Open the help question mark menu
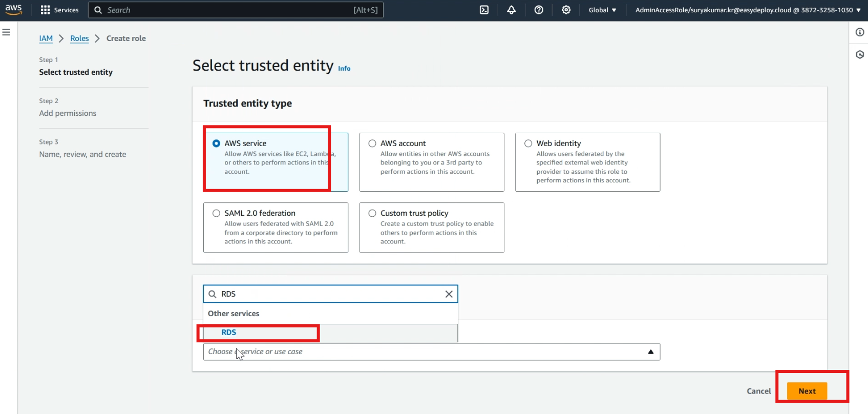 (539, 10)
